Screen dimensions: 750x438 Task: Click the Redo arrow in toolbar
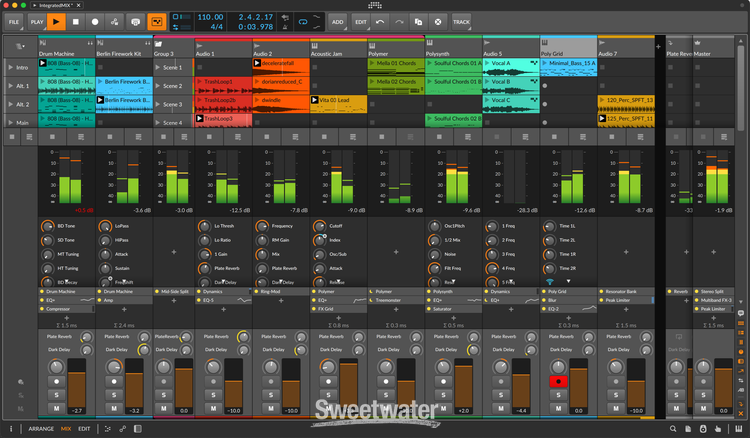point(399,21)
